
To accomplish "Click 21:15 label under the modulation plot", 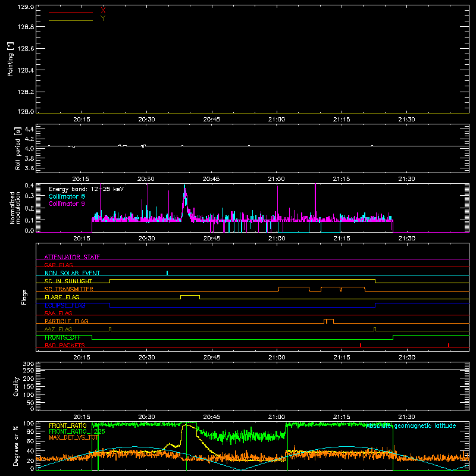I will [342, 239].
